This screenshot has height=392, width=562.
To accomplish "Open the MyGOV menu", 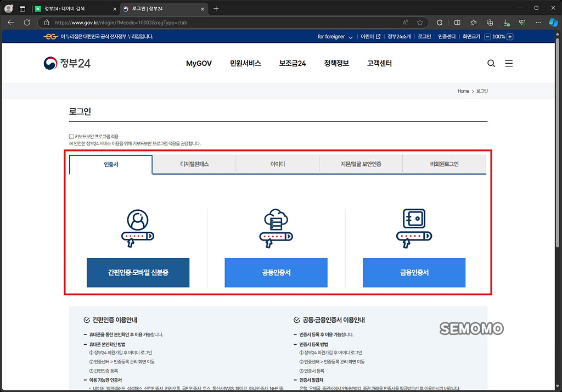I will [x=199, y=64].
